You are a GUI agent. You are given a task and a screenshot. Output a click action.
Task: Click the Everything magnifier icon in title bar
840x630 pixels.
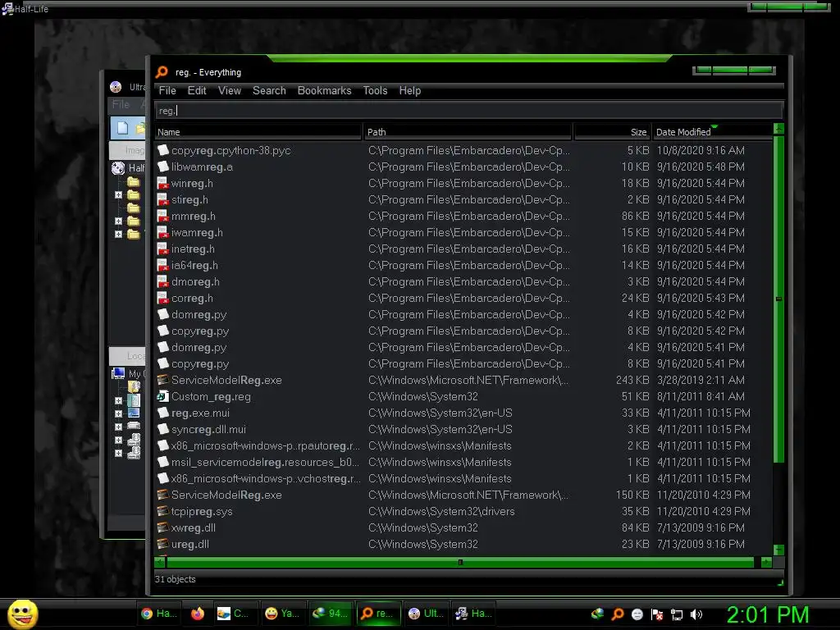click(162, 72)
